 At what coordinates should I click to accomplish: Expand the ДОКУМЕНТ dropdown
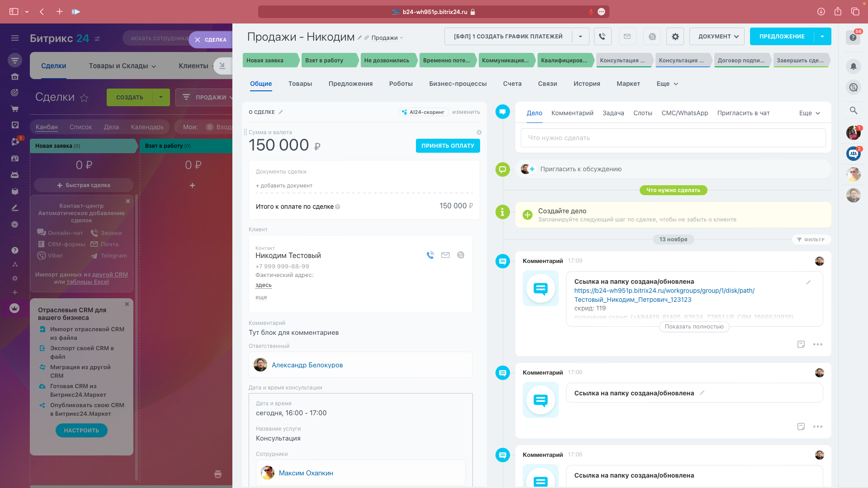coord(718,37)
